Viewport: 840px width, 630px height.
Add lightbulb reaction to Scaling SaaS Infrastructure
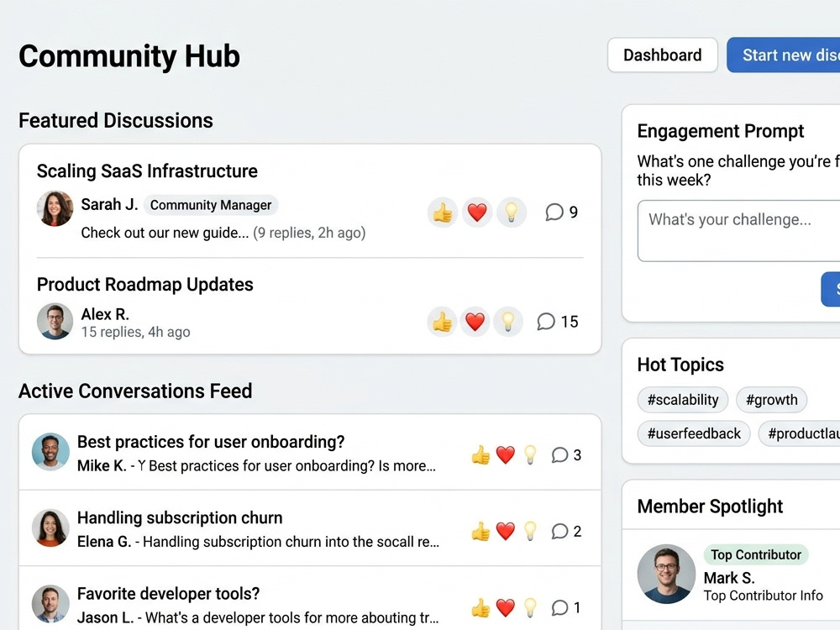click(x=512, y=213)
